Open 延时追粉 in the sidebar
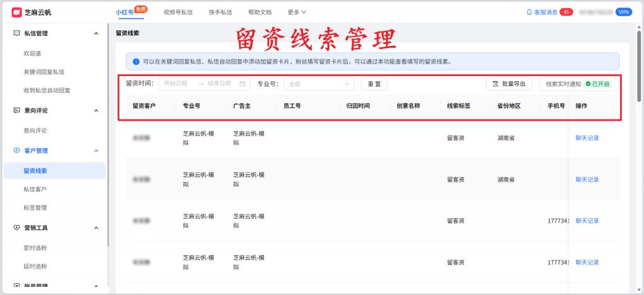This screenshot has height=295, width=644. [35, 267]
